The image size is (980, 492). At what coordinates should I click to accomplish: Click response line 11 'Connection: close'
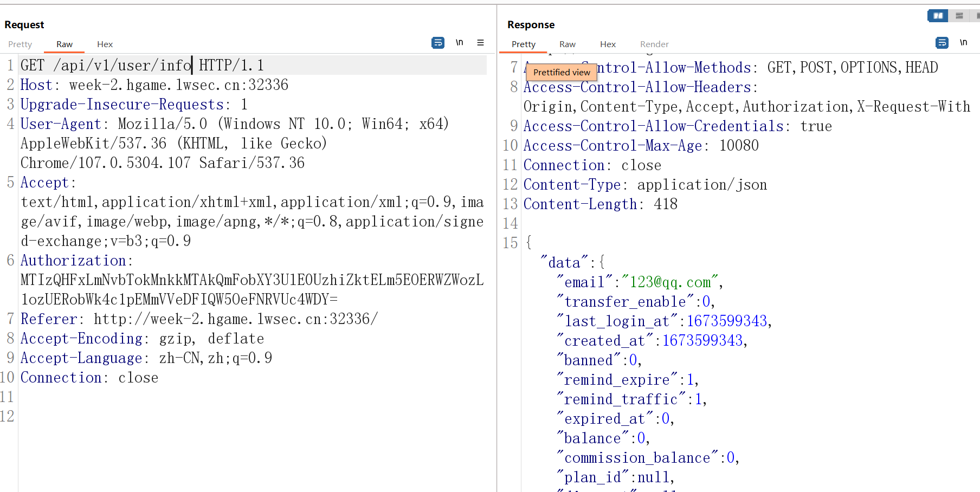click(x=592, y=165)
